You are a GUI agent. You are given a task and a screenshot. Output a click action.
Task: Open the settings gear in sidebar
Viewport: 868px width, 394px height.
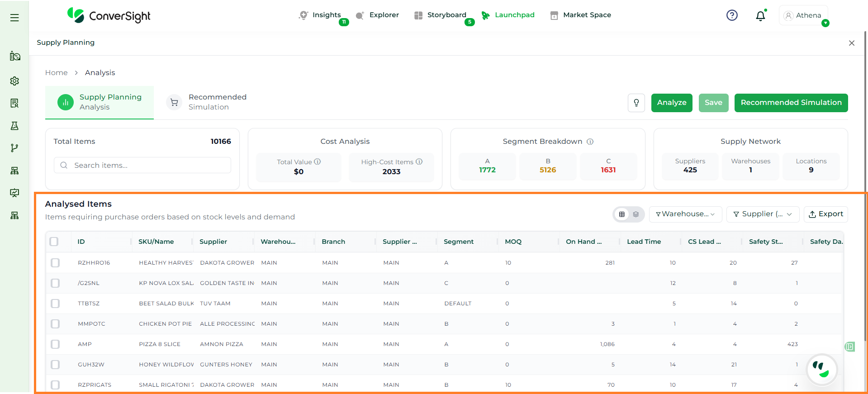click(14, 81)
